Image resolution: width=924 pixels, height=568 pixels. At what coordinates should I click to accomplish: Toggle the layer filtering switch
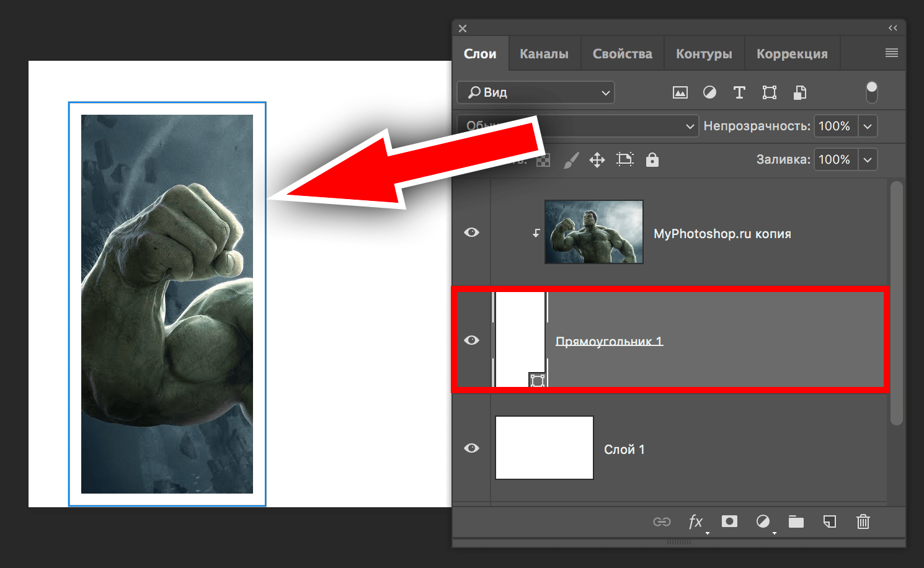871,92
